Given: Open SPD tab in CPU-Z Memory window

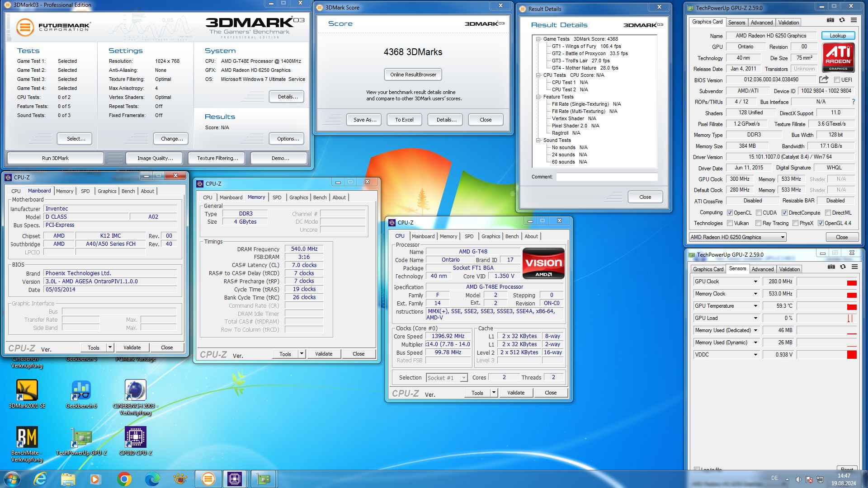Looking at the screenshot, I should point(277,197).
